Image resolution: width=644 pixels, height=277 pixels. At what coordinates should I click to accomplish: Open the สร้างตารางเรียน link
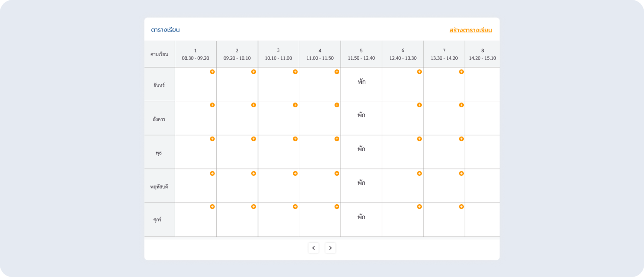(x=471, y=30)
